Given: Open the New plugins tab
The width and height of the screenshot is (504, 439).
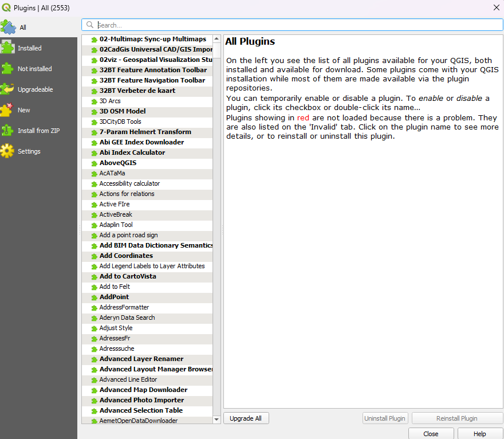Looking at the screenshot, I should [x=38, y=109].
